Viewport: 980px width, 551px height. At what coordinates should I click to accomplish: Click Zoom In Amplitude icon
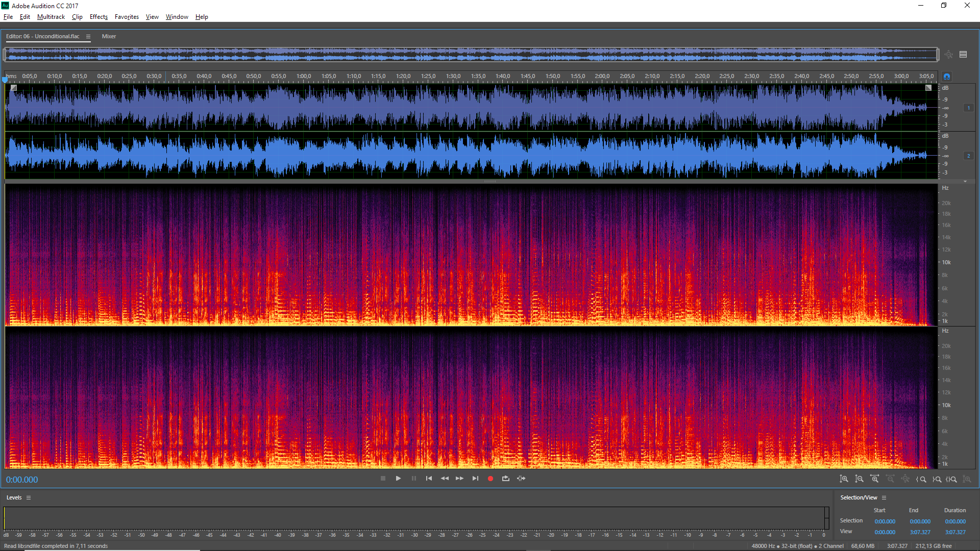844,479
